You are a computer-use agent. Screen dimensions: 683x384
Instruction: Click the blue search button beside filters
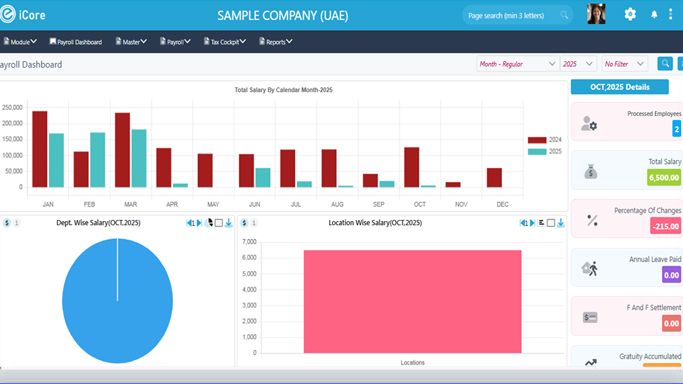(665, 64)
